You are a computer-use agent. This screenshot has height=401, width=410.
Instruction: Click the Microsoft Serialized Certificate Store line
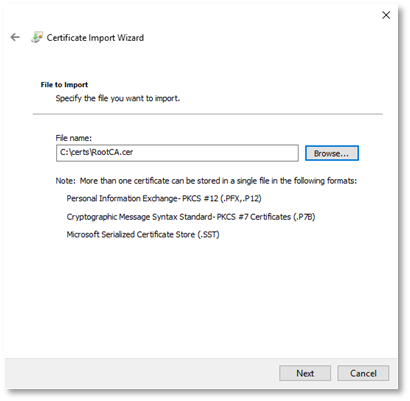(x=143, y=234)
